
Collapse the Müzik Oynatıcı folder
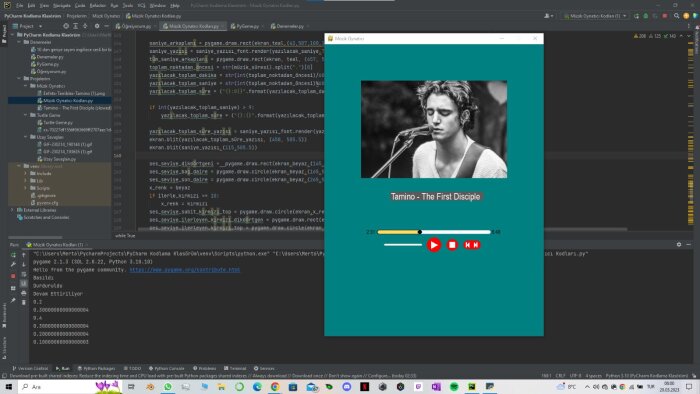point(26,86)
